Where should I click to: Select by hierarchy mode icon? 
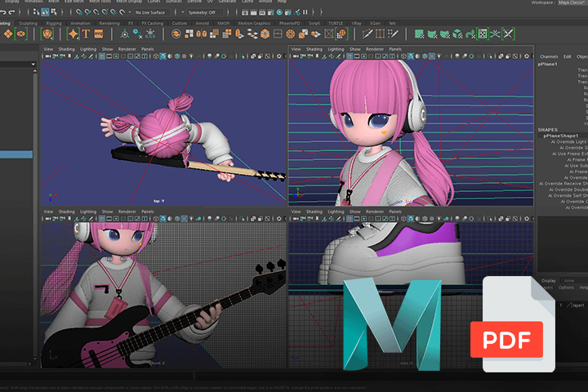[37, 12]
